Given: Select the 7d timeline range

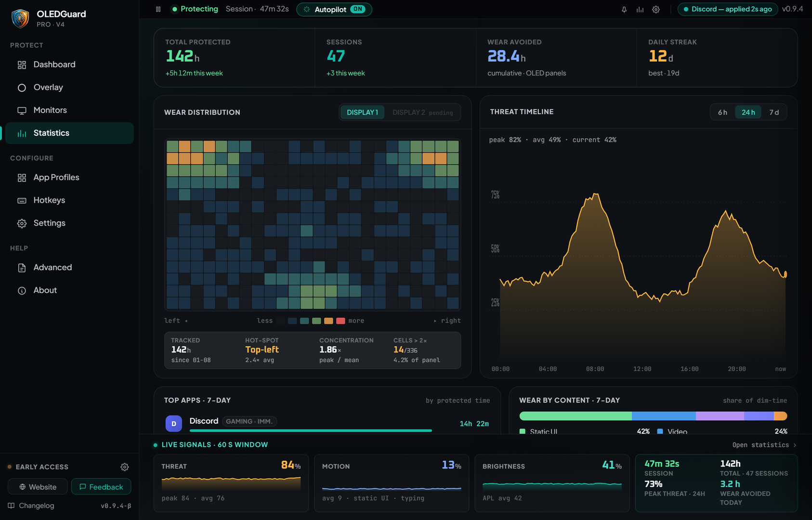Looking at the screenshot, I should point(774,112).
